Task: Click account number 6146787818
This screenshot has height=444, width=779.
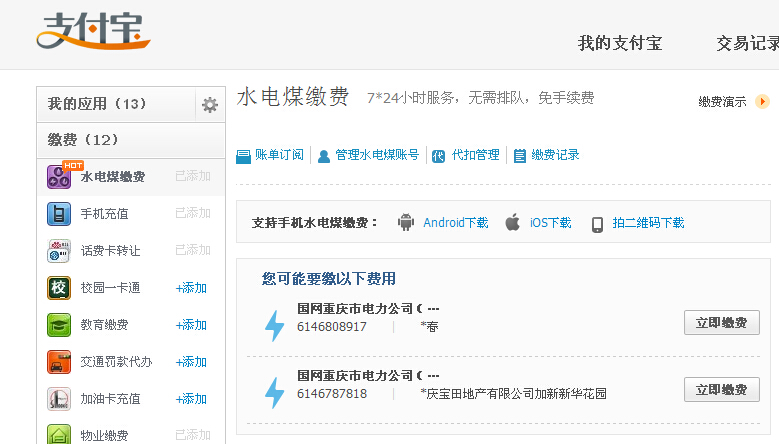Action: point(332,394)
